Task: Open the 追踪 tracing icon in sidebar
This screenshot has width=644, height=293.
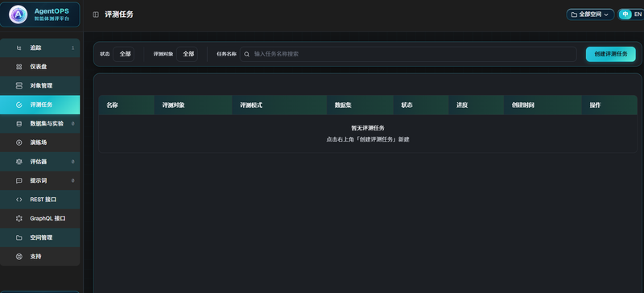Action: [19, 48]
